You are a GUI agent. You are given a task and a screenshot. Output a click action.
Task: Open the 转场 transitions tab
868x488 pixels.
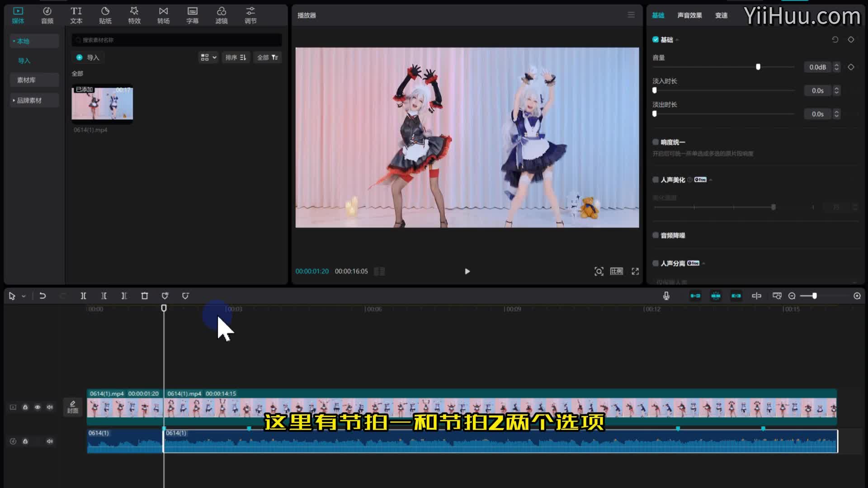(163, 15)
